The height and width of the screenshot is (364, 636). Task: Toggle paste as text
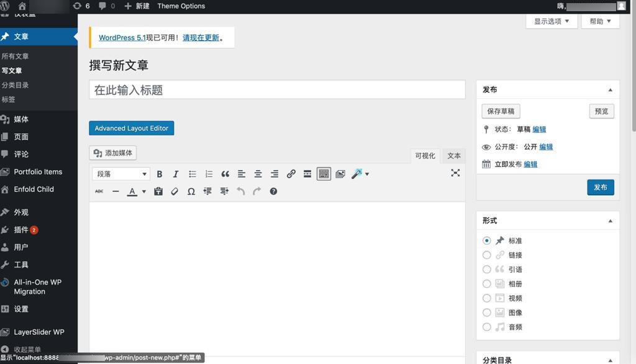point(158,191)
